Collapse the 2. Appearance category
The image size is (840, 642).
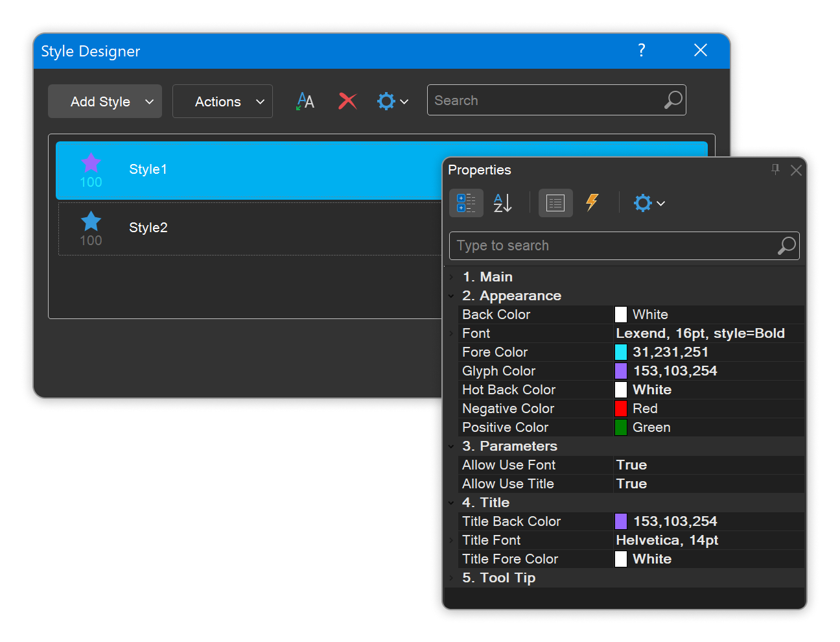[x=451, y=296]
